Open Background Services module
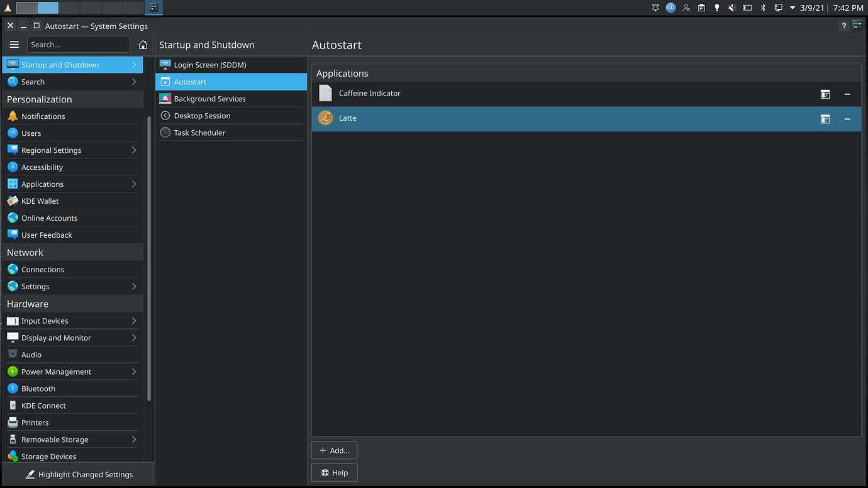 click(231, 99)
